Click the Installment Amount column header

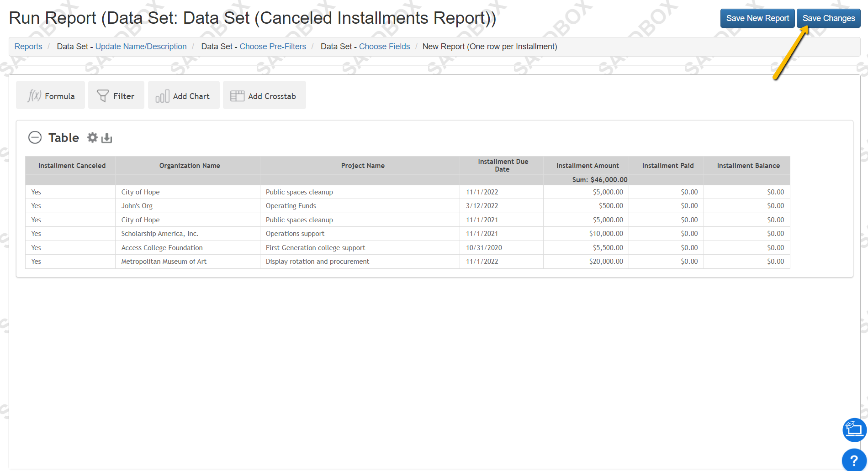point(586,166)
